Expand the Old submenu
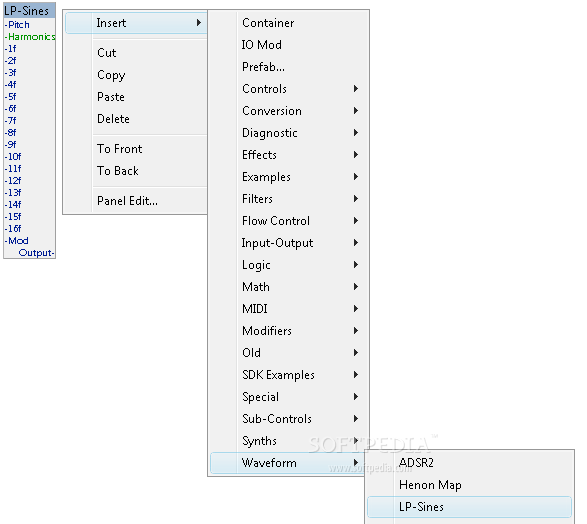Image resolution: width=587 pixels, height=524 pixels. (x=288, y=353)
